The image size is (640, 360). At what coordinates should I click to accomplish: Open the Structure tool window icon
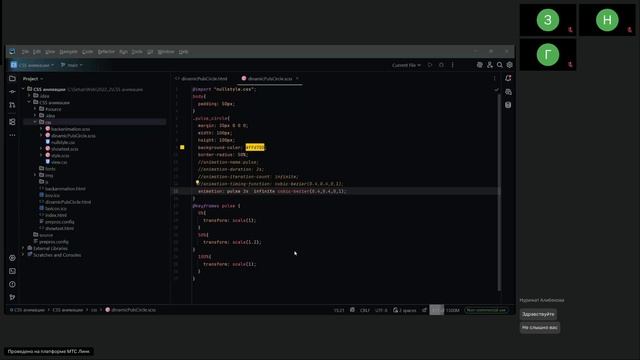pyautogui.click(x=12, y=122)
